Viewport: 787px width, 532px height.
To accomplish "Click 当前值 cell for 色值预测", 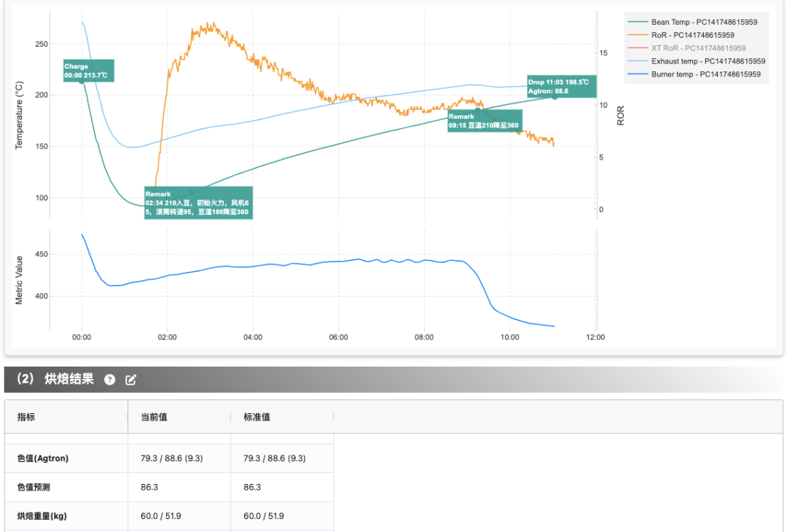I will click(x=179, y=488).
